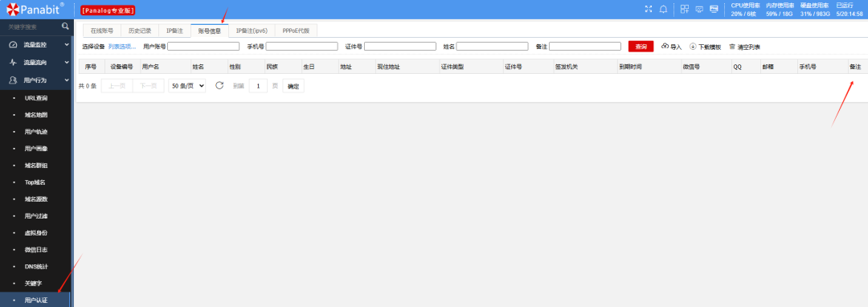Image resolution: width=868 pixels, height=307 pixels.
Task: Toggle fullscreen mode icon in header
Action: click(649, 9)
